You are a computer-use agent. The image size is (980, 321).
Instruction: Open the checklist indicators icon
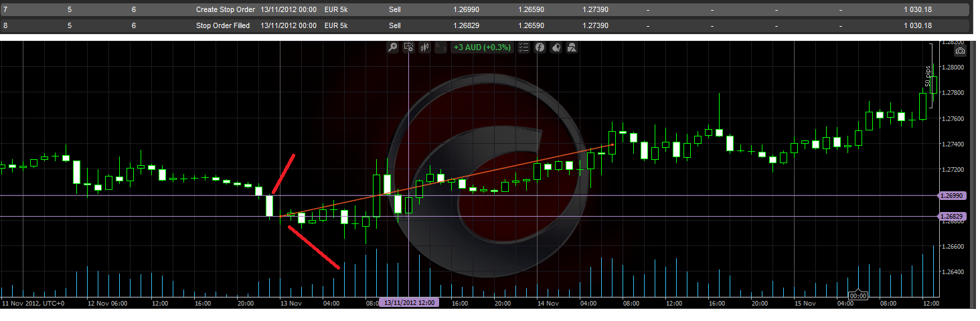[523, 47]
